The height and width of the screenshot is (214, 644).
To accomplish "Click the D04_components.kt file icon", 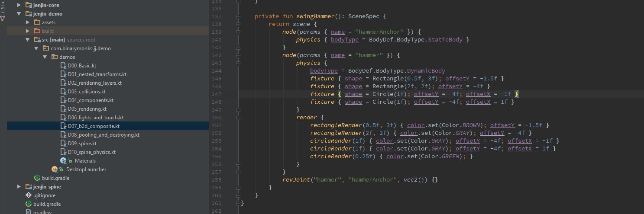I will pyautogui.click(x=63, y=100).
